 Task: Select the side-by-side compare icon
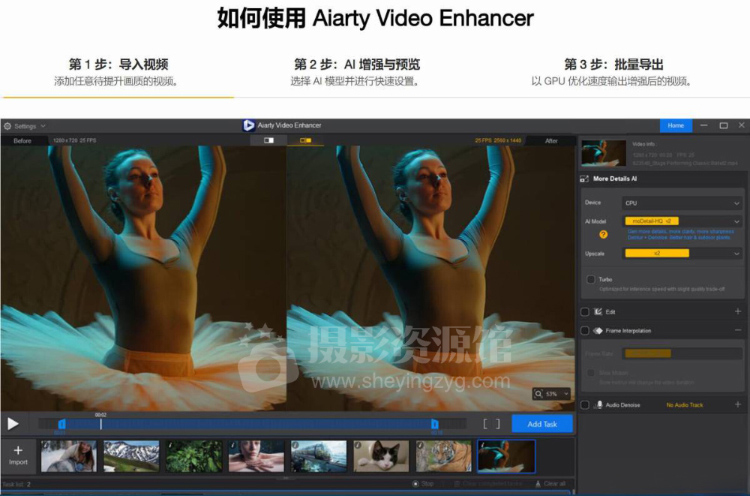coord(305,141)
